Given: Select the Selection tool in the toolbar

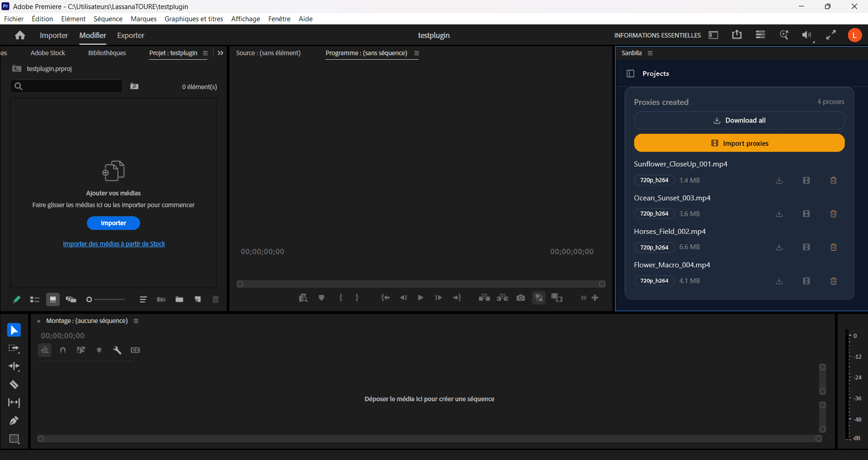Looking at the screenshot, I should pyautogui.click(x=14, y=330).
